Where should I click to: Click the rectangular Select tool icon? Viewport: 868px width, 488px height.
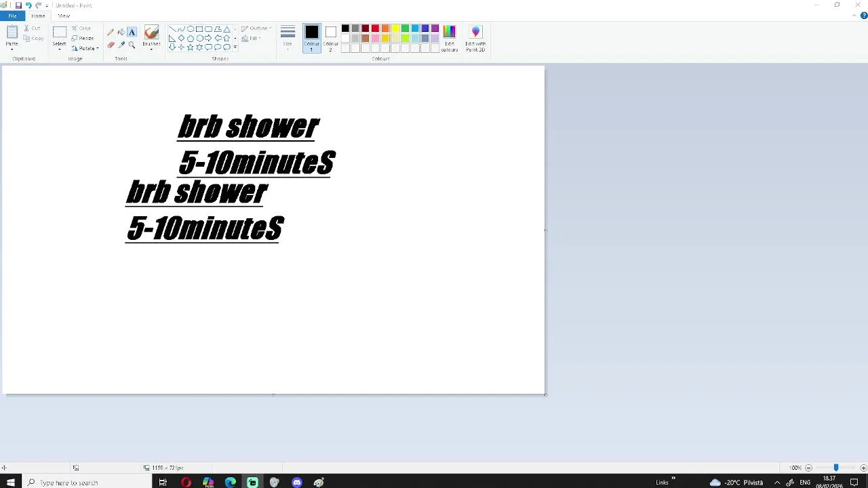[60, 33]
